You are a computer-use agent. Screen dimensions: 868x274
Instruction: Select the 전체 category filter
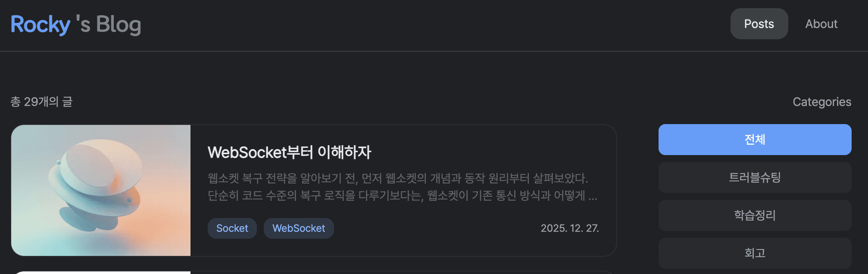tap(755, 140)
